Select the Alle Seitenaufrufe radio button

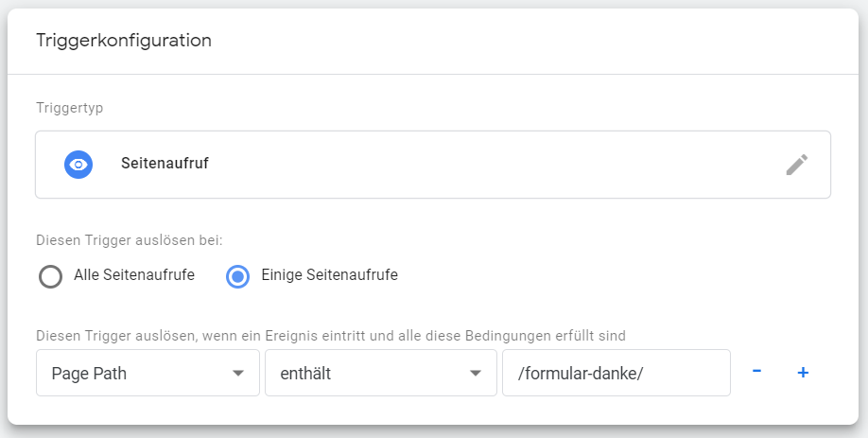click(x=50, y=276)
